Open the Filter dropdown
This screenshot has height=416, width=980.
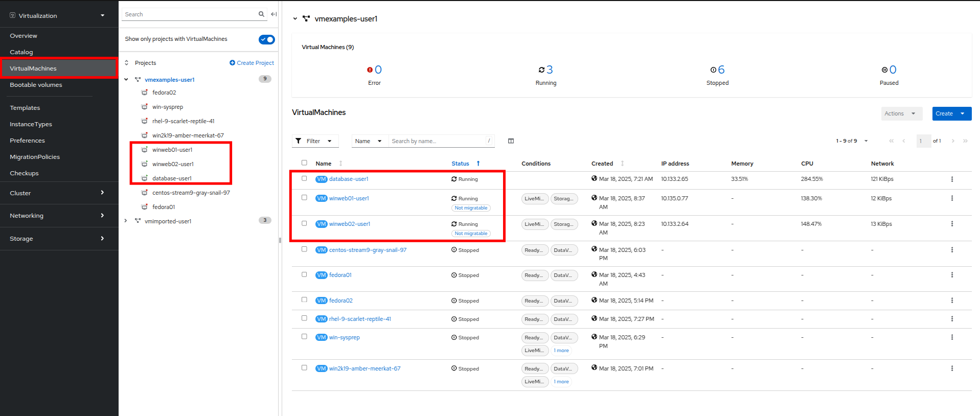(315, 141)
